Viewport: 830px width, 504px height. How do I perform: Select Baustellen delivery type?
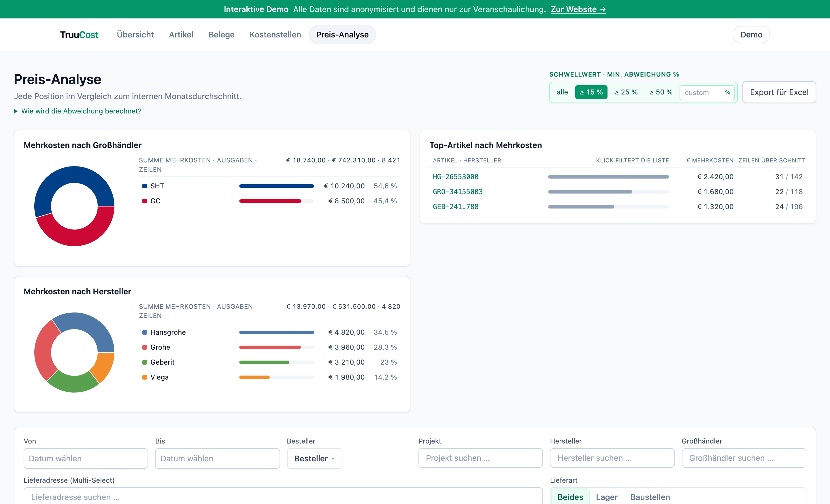coord(650,497)
